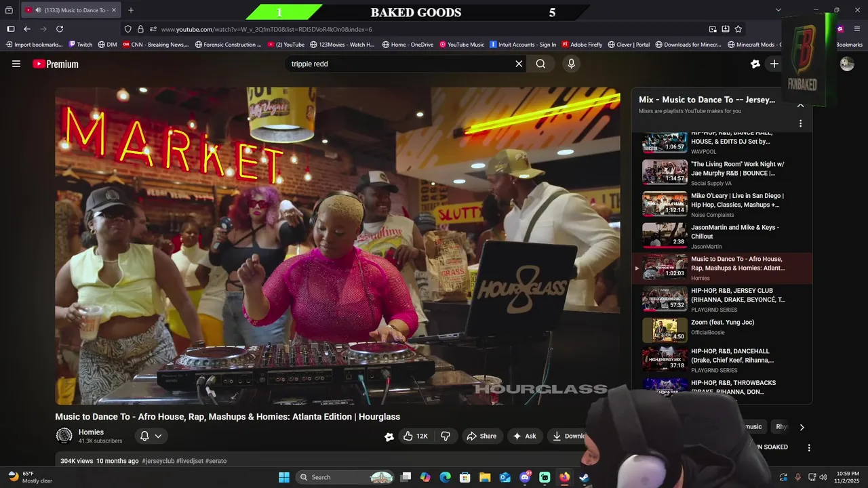
Task: Go back one page in Firefox
Action: [x=27, y=29]
